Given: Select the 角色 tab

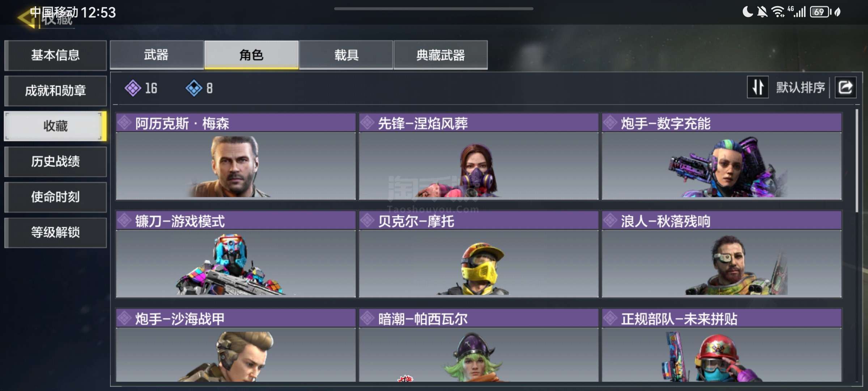Looking at the screenshot, I should [251, 55].
